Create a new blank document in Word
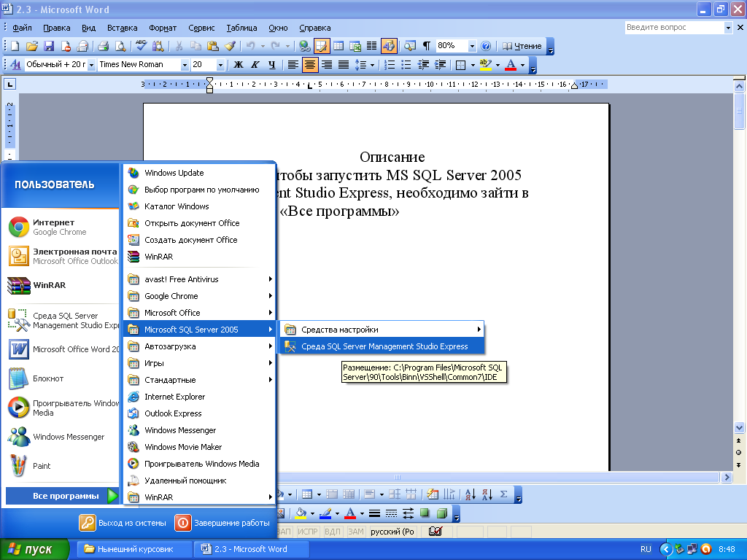This screenshot has width=747, height=560. [15, 46]
